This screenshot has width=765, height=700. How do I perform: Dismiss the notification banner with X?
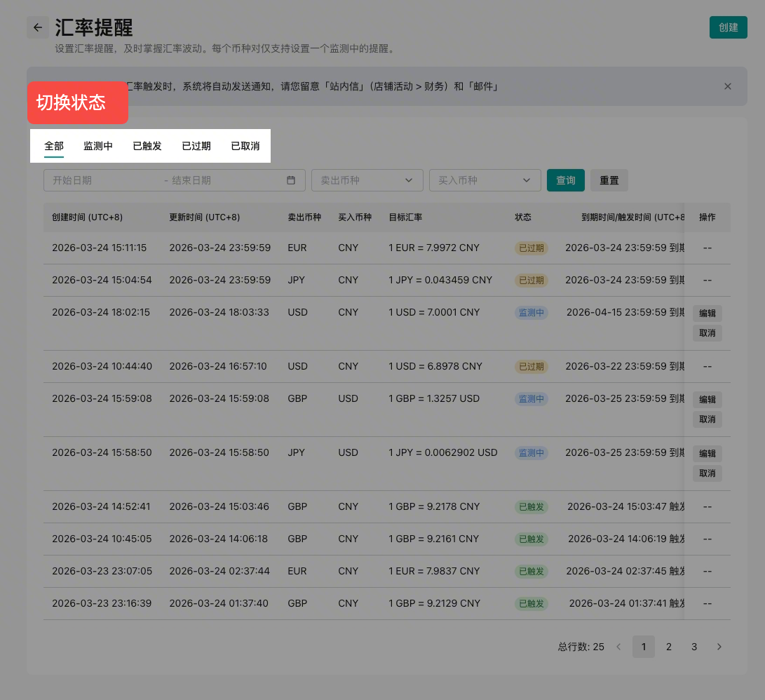coord(727,86)
